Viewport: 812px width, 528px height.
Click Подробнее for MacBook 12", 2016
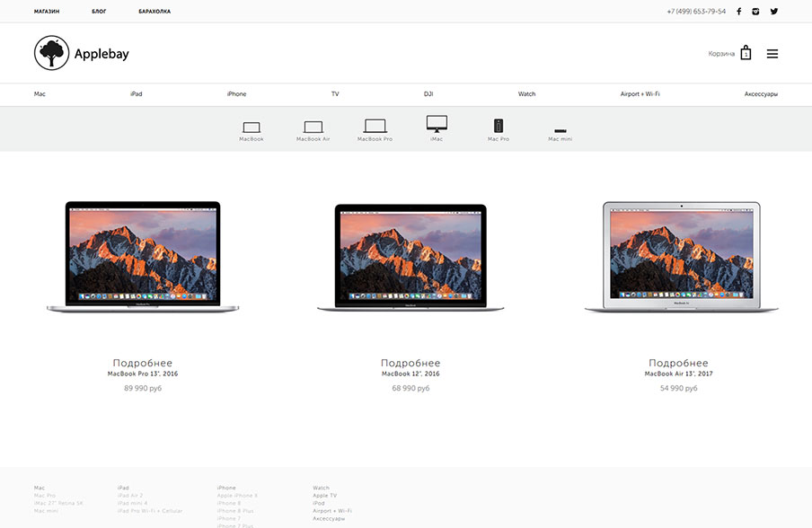pyautogui.click(x=410, y=363)
